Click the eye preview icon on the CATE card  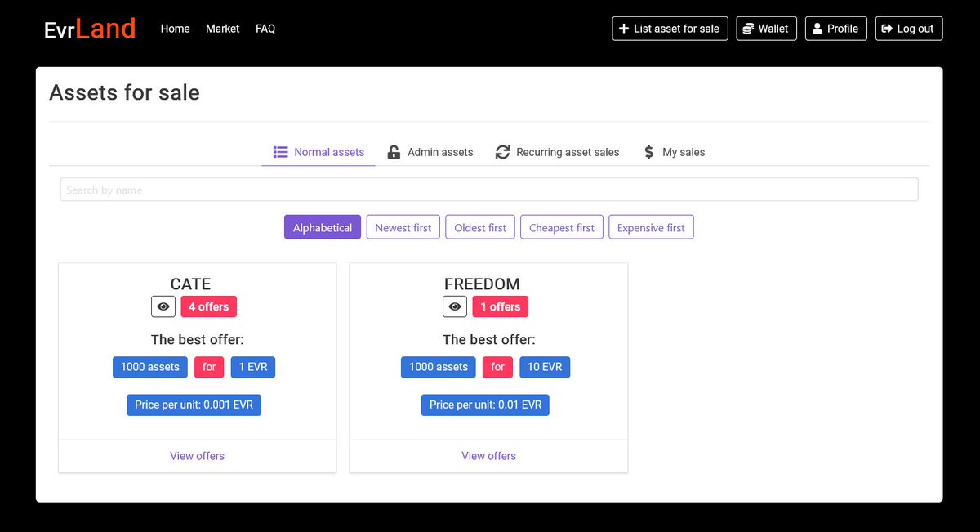(163, 306)
